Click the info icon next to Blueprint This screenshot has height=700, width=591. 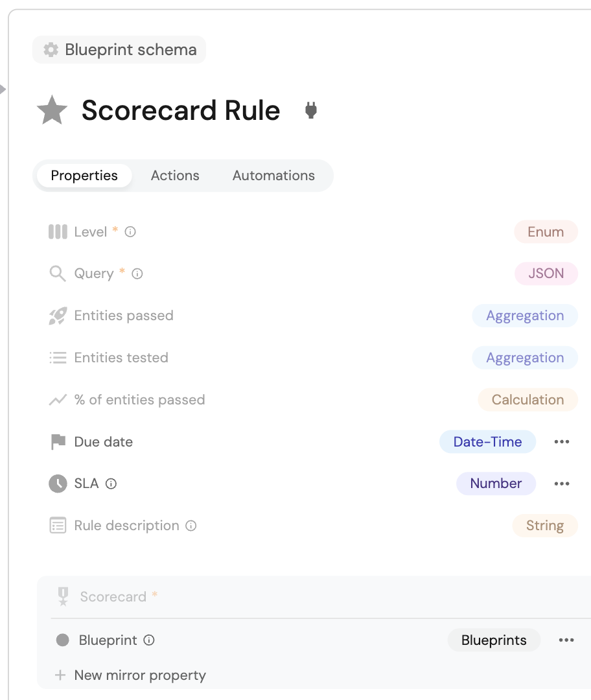tap(149, 640)
